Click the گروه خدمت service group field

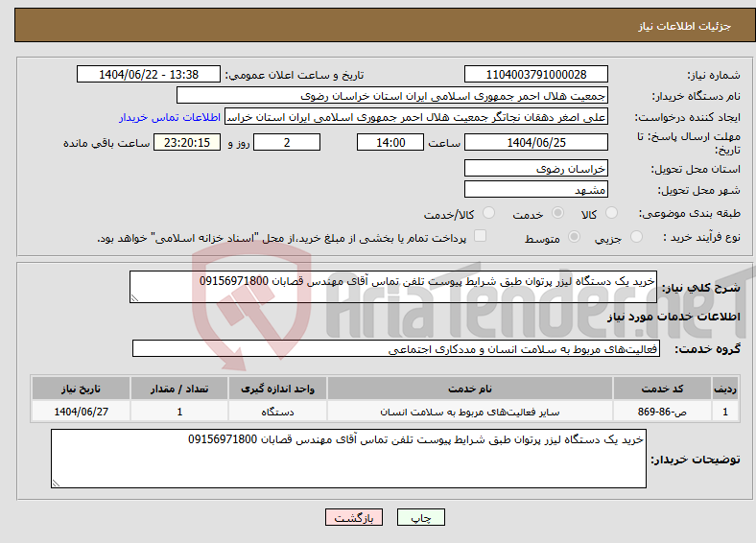pos(396,348)
